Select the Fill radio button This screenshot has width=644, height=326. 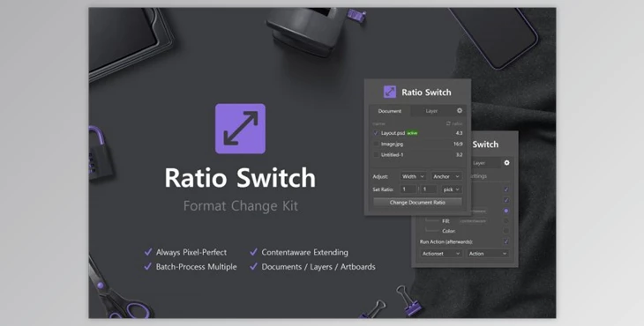click(x=506, y=221)
